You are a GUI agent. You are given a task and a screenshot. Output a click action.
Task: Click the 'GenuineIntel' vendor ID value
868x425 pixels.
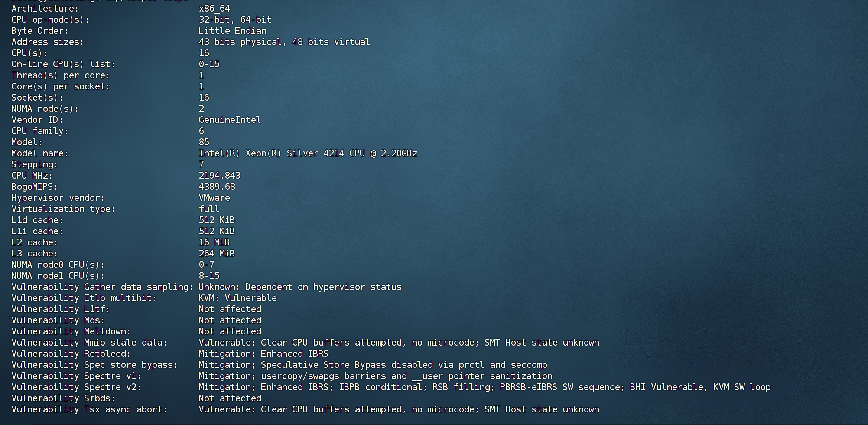(x=230, y=120)
